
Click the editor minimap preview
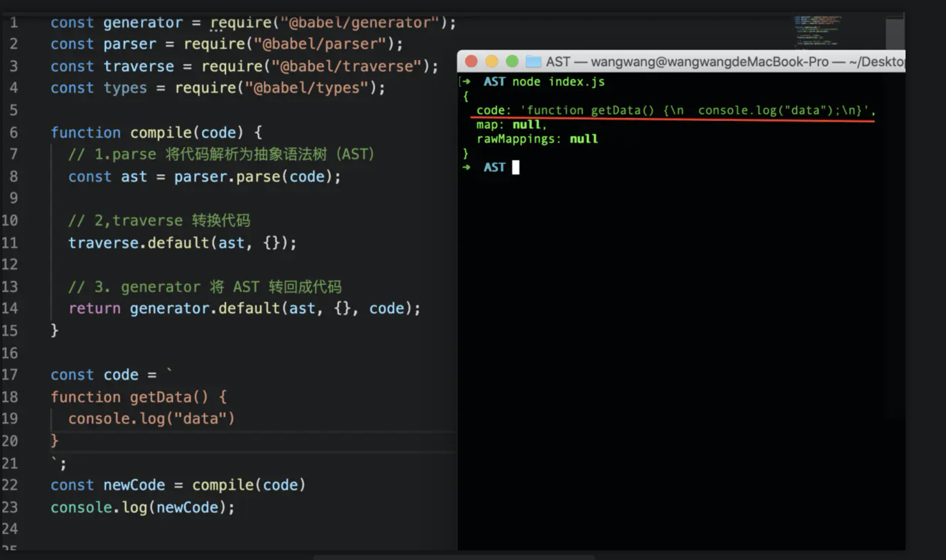pyautogui.click(x=817, y=31)
